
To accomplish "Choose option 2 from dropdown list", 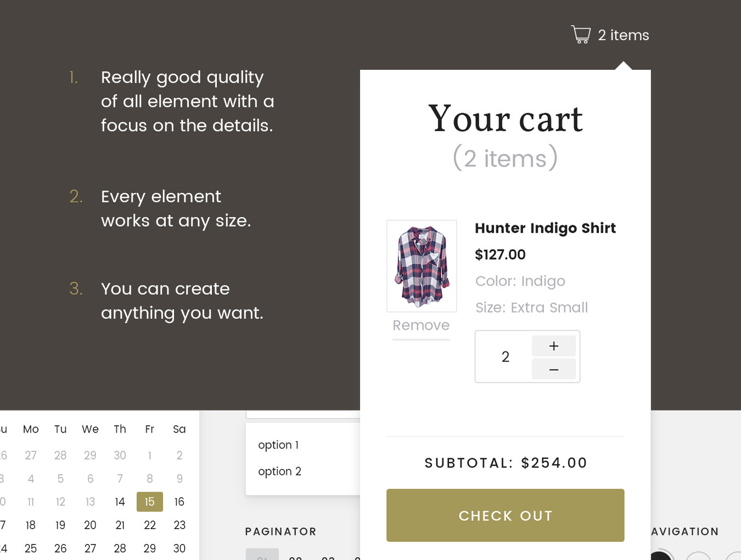I will (x=279, y=471).
